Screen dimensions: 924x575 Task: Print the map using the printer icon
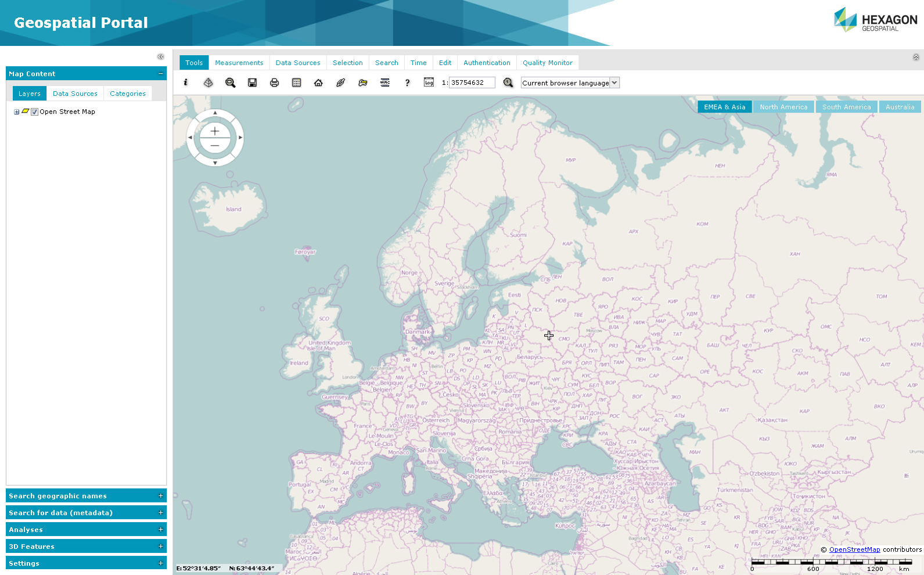click(275, 82)
